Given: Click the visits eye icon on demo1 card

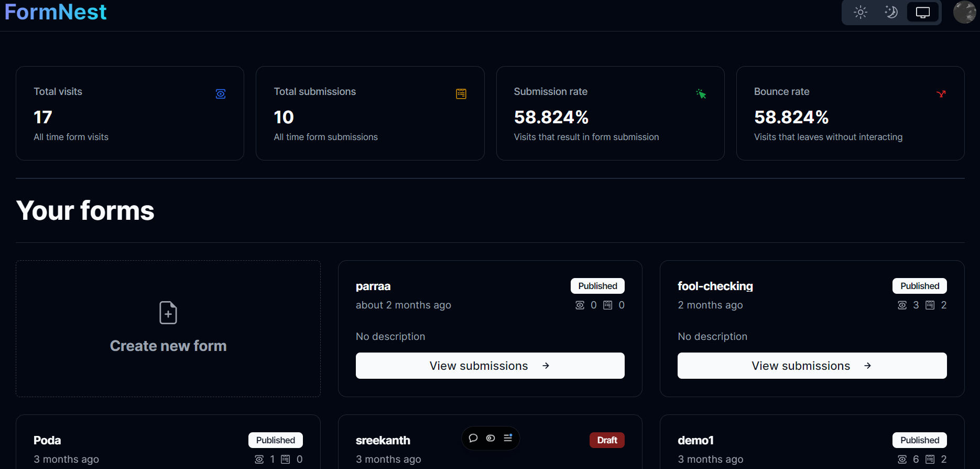Looking at the screenshot, I should click(902, 460).
